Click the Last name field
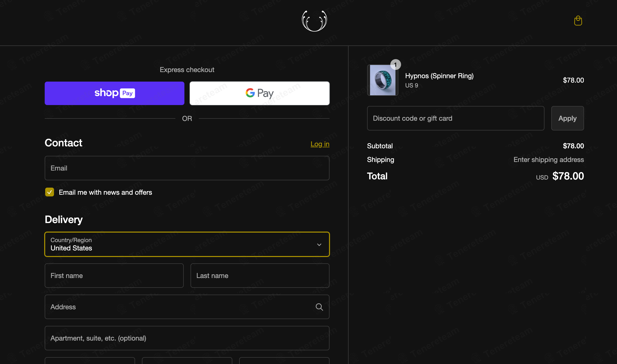Screen dimensions: 617x364 [260, 276]
